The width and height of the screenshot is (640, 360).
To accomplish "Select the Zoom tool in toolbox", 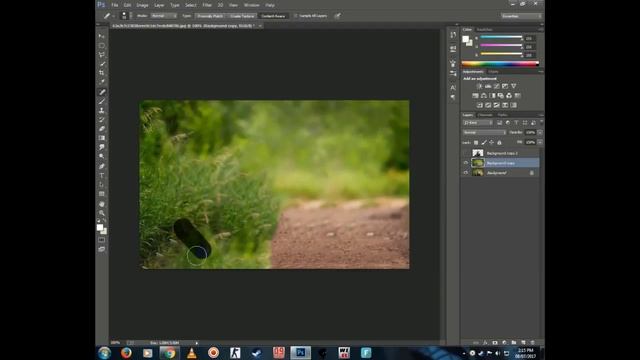I will pyautogui.click(x=102, y=213).
